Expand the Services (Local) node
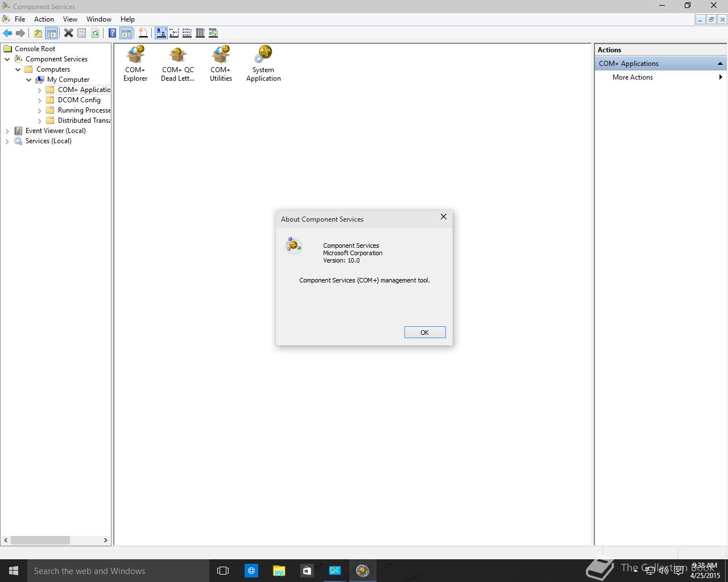Image resolution: width=728 pixels, height=582 pixels. 7,141
